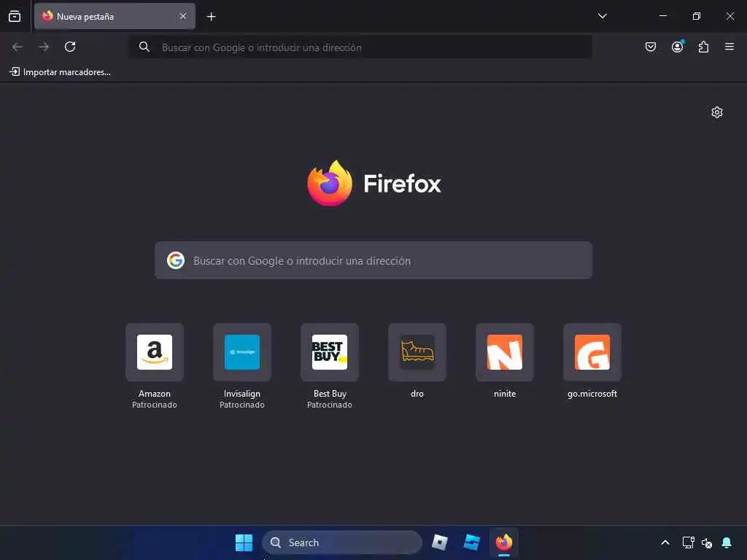Open a new tab with the plus button
Image resolution: width=747 pixels, height=560 pixels.
point(211,17)
